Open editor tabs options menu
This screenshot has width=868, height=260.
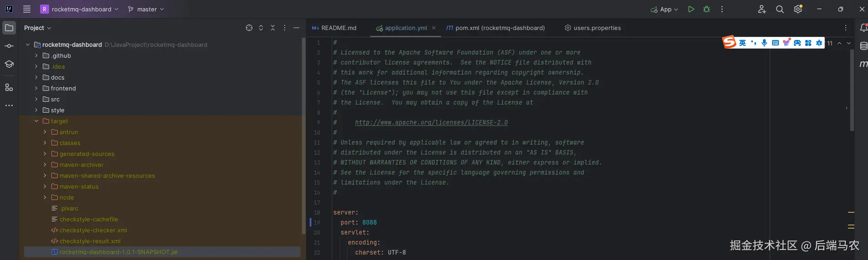[x=846, y=28]
